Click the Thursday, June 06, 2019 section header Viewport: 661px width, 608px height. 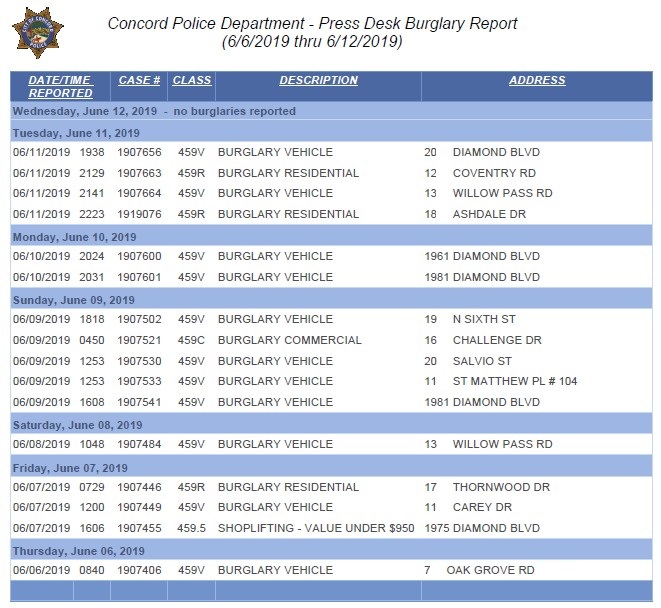pyautogui.click(x=78, y=551)
